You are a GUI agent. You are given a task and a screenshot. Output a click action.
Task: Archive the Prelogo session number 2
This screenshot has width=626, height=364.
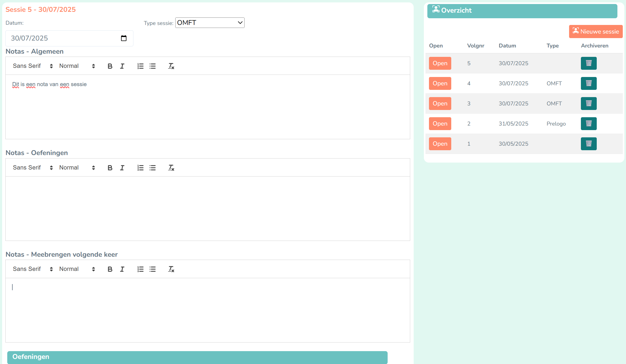point(588,124)
